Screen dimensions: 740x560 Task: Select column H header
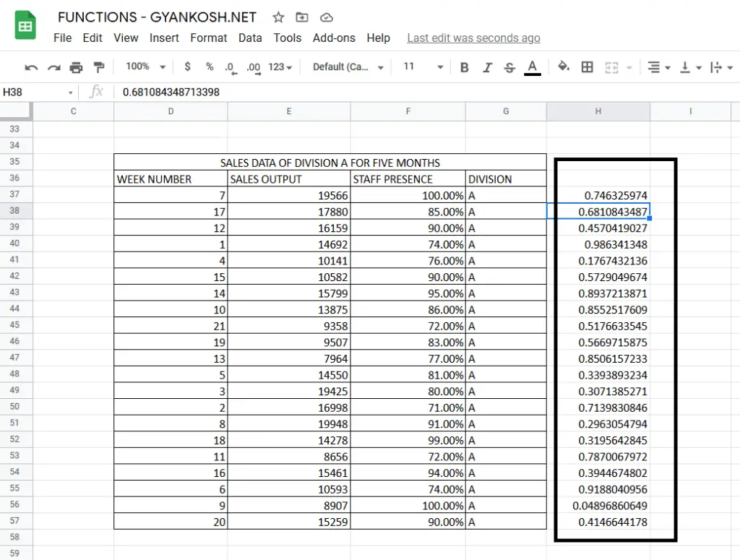tap(598, 111)
